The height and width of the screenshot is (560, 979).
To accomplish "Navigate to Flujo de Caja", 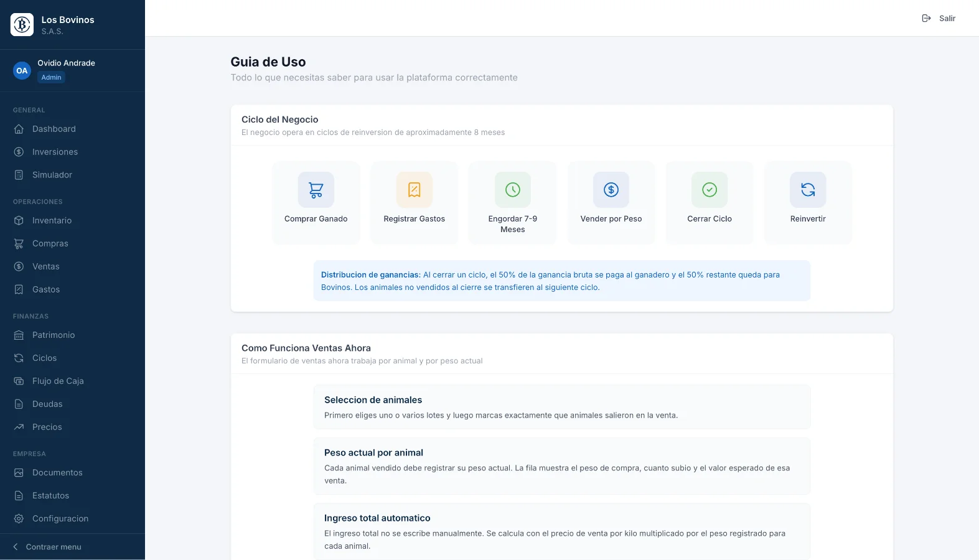I will pyautogui.click(x=72, y=381).
